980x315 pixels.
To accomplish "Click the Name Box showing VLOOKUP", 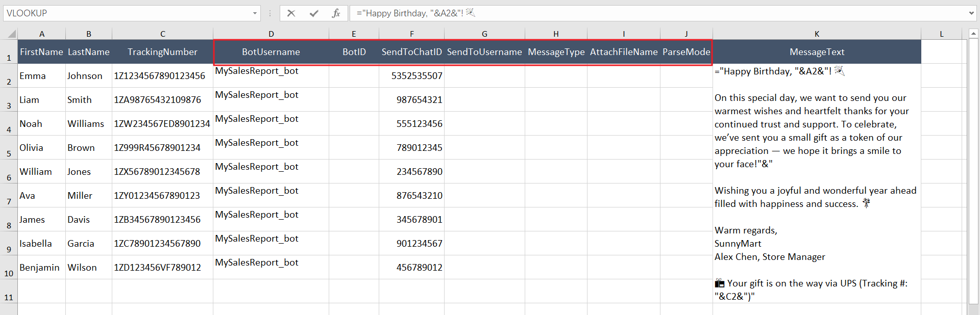I will [128, 13].
